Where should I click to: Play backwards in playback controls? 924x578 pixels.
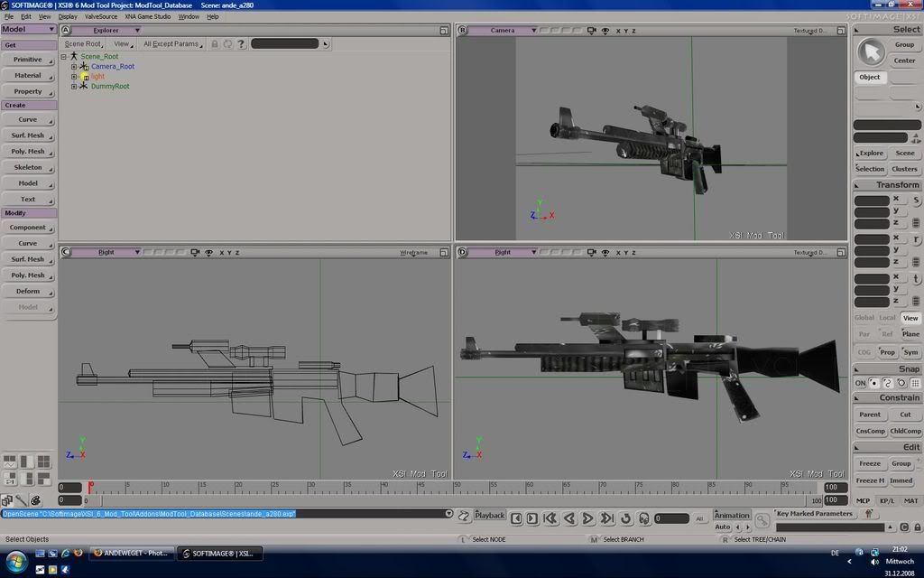click(x=569, y=518)
